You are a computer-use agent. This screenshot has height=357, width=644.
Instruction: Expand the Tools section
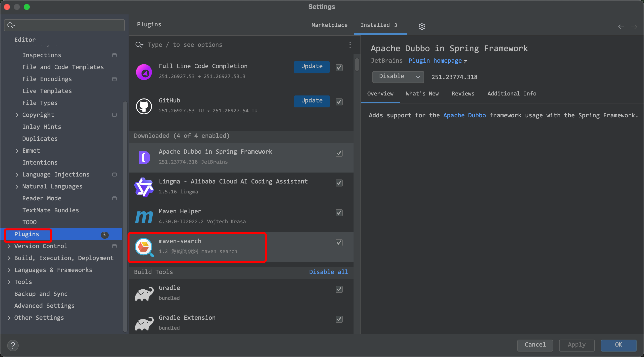pyautogui.click(x=9, y=282)
